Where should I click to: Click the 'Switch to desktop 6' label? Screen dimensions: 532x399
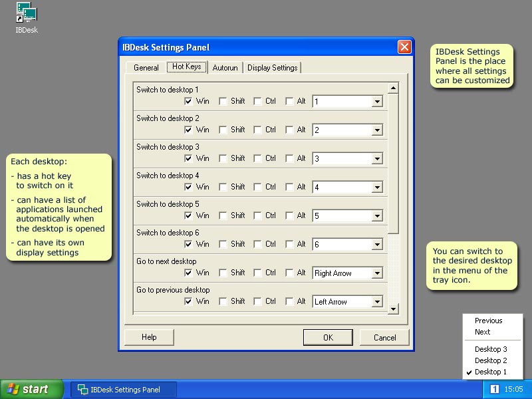pos(168,233)
